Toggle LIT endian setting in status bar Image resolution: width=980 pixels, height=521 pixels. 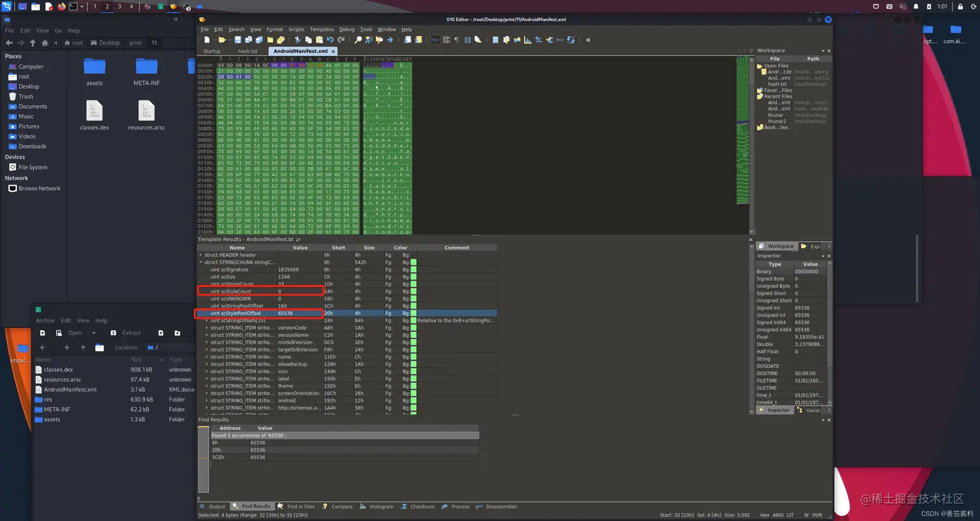pyautogui.click(x=790, y=515)
